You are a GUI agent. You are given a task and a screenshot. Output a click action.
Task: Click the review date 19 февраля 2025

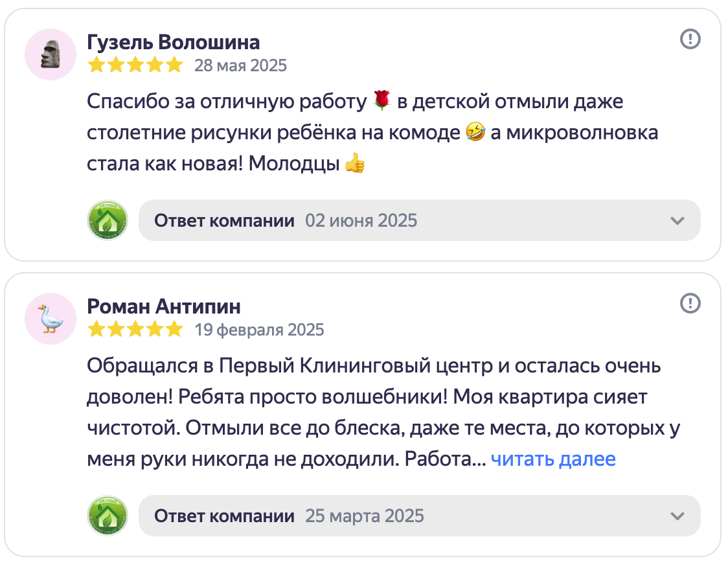(x=259, y=330)
